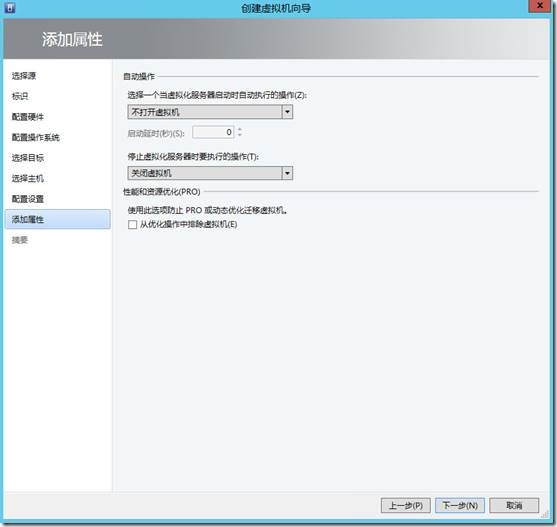Increase the startup delay with up arrow
This screenshot has height=527, width=557.
pyautogui.click(x=240, y=129)
